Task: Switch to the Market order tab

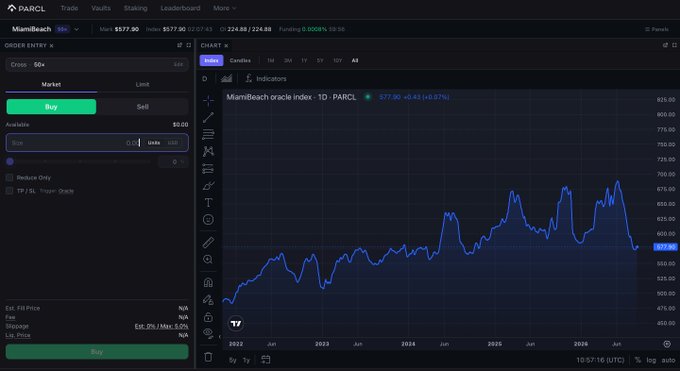Action: click(x=51, y=85)
